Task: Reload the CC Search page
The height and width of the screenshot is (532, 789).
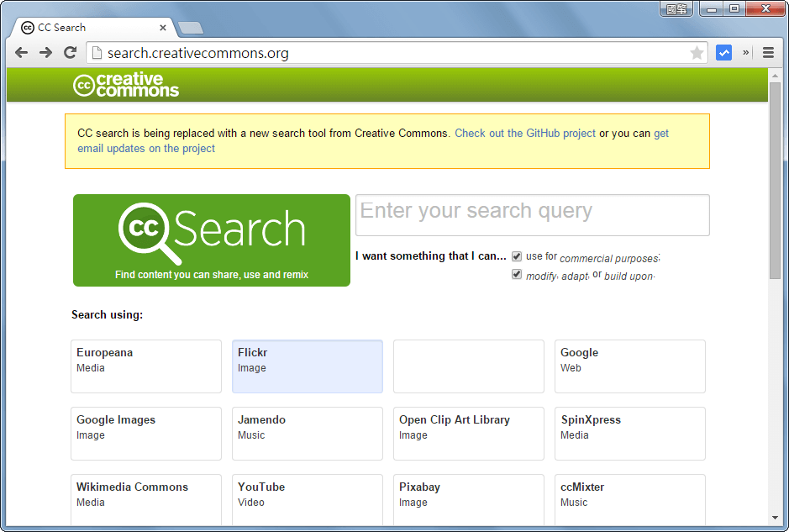Action: [x=70, y=52]
